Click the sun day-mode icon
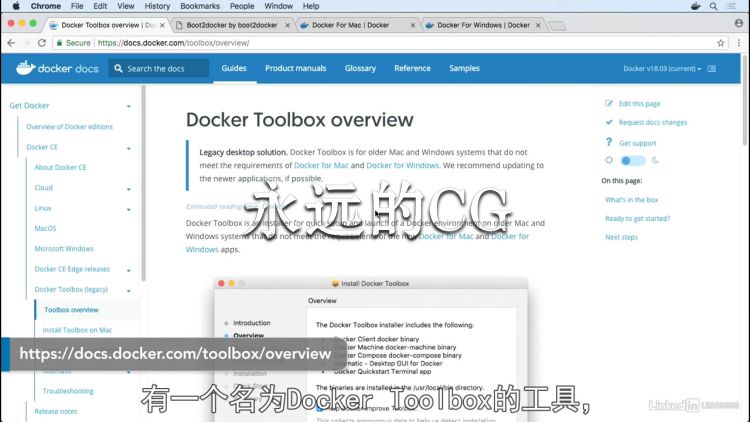 pyautogui.click(x=609, y=160)
